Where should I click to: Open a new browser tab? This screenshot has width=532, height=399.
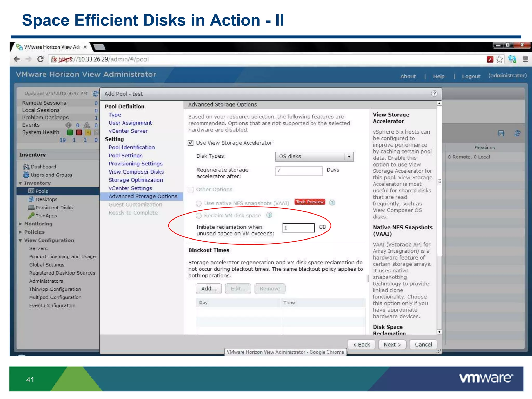pos(99,47)
